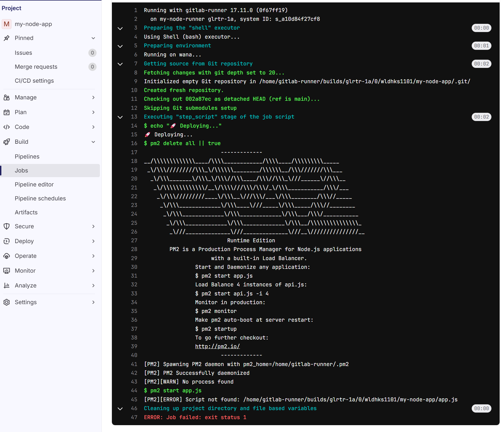Go to Pipelines page
Image resolution: width=504 pixels, height=432 pixels.
click(x=50, y=157)
